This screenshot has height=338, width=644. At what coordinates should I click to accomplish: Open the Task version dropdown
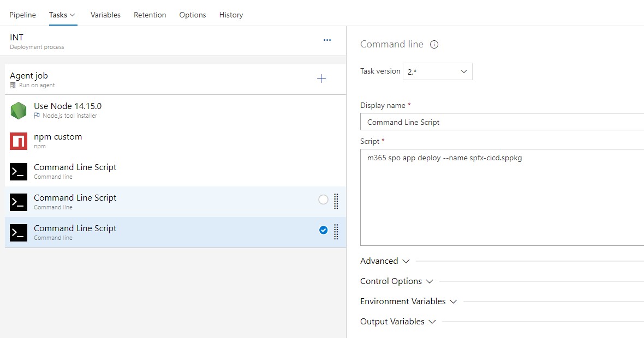tap(437, 71)
